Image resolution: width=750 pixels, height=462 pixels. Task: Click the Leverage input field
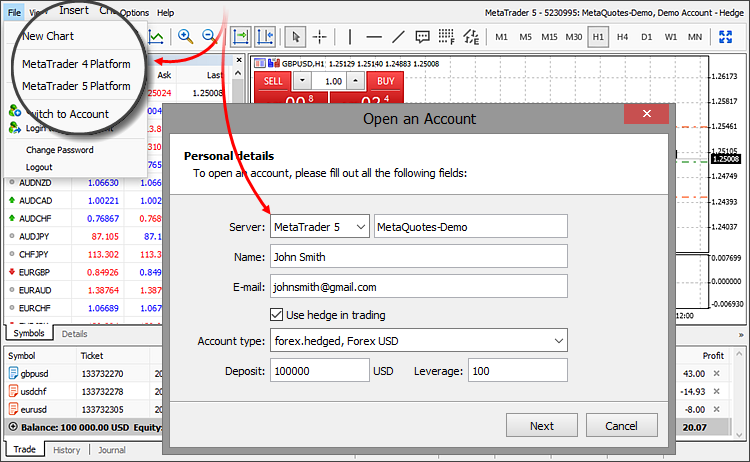518,371
